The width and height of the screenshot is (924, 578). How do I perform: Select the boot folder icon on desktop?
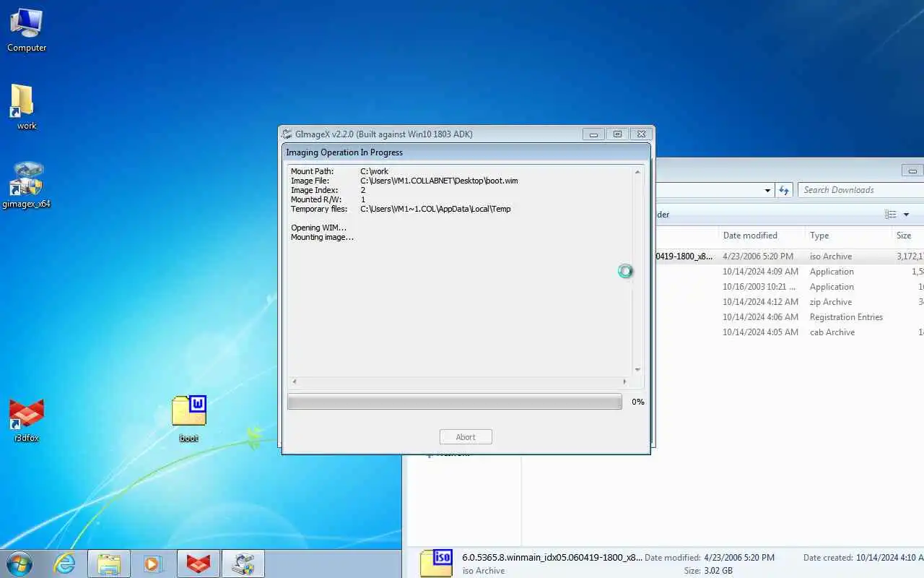tap(189, 418)
